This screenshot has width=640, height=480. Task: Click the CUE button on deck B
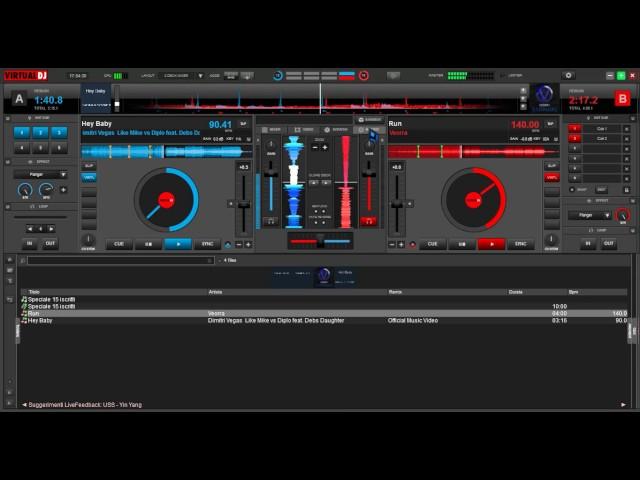(432, 244)
